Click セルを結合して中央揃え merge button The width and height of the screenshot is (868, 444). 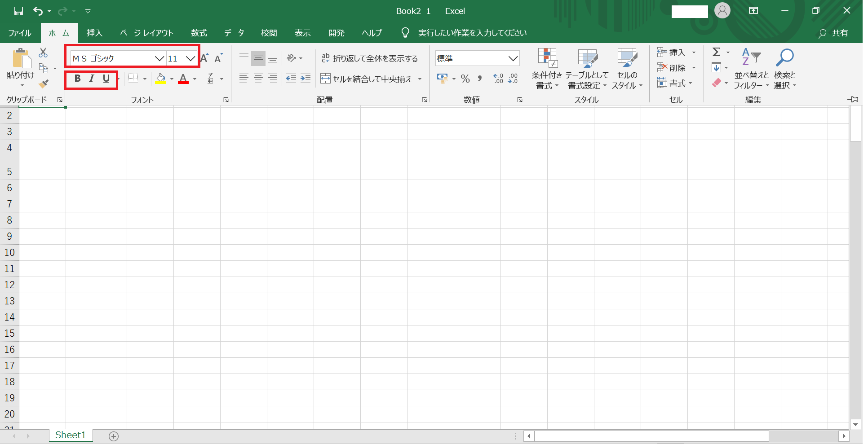pos(366,79)
